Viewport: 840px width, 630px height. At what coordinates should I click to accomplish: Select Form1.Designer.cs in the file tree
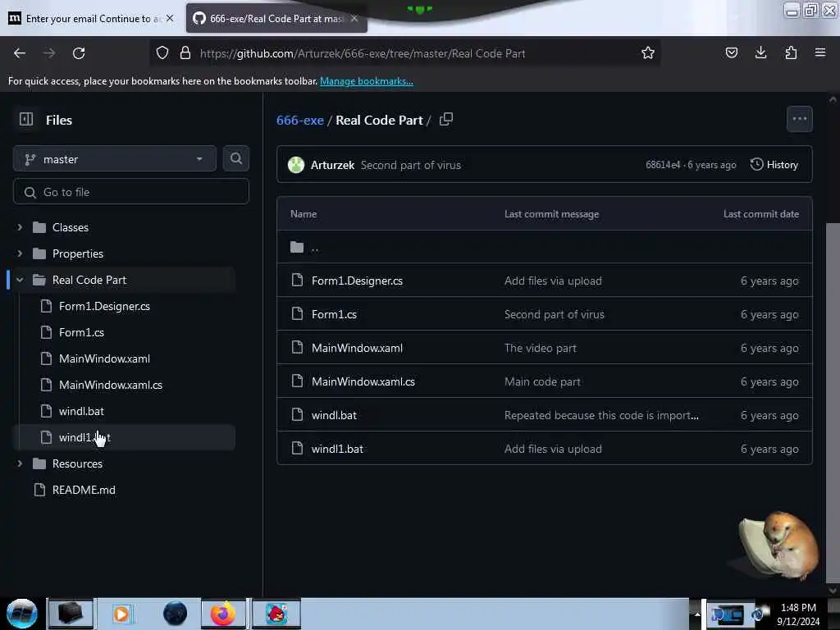click(x=104, y=306)
